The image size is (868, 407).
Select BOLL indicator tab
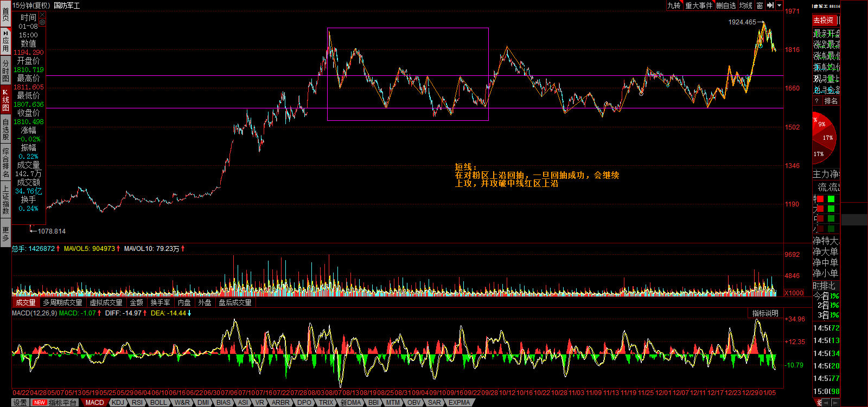pyautogui.click(x=158, y=403)
